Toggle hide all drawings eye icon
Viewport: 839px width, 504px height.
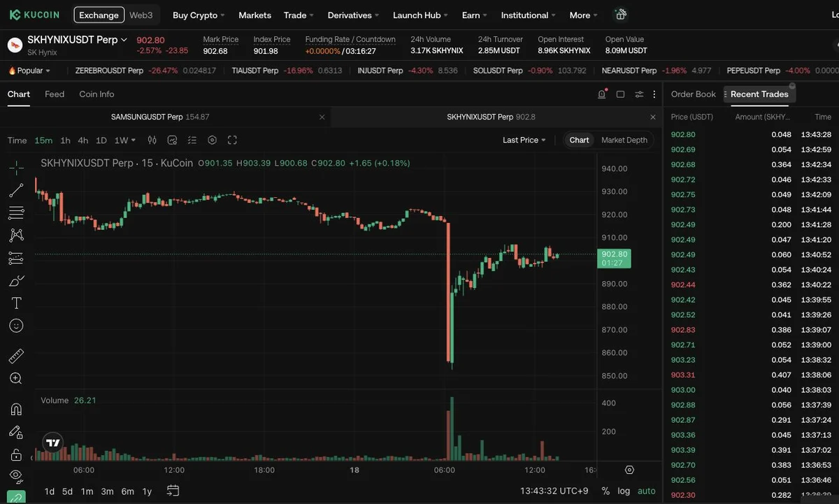(x=16, y=476)
